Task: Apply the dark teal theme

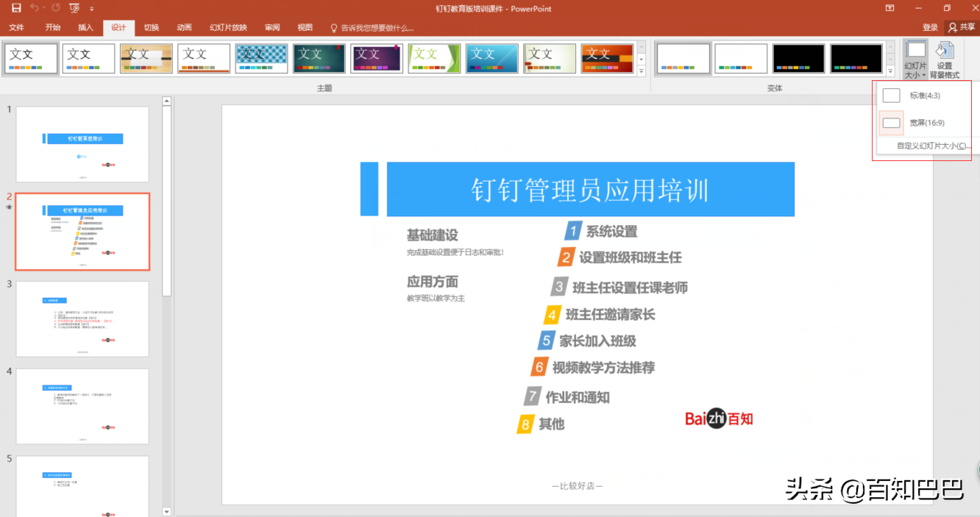Action: (x=319, y=58)
